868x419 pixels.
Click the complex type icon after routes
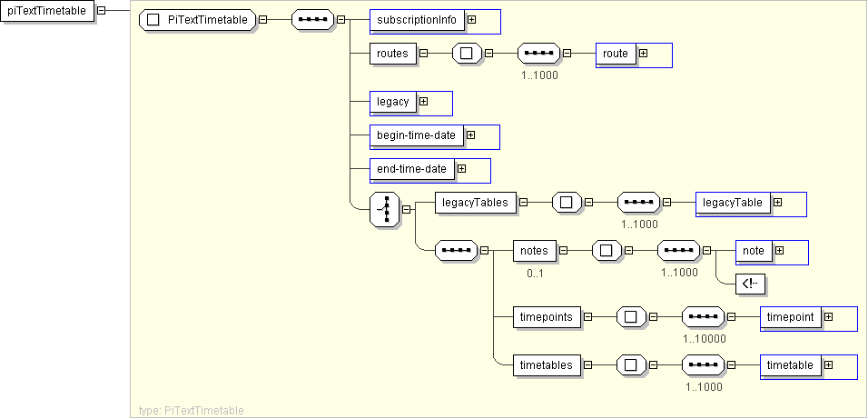tap(467, 53)
